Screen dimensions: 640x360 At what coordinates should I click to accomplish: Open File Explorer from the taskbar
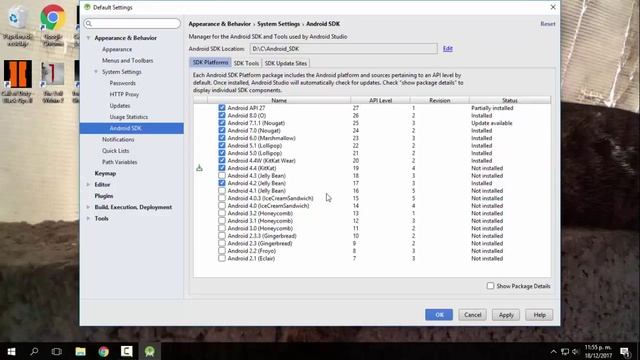(80, 351)
